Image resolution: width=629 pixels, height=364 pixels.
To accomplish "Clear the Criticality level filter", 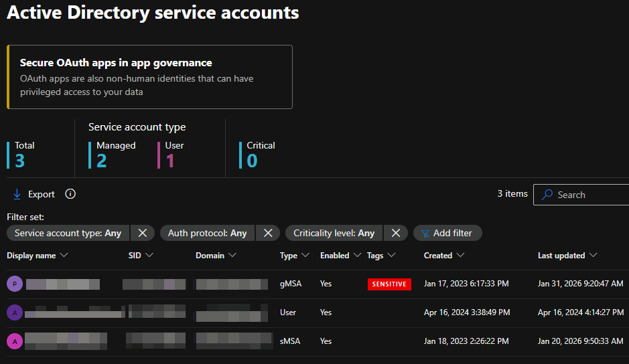I will coord(395,233).
